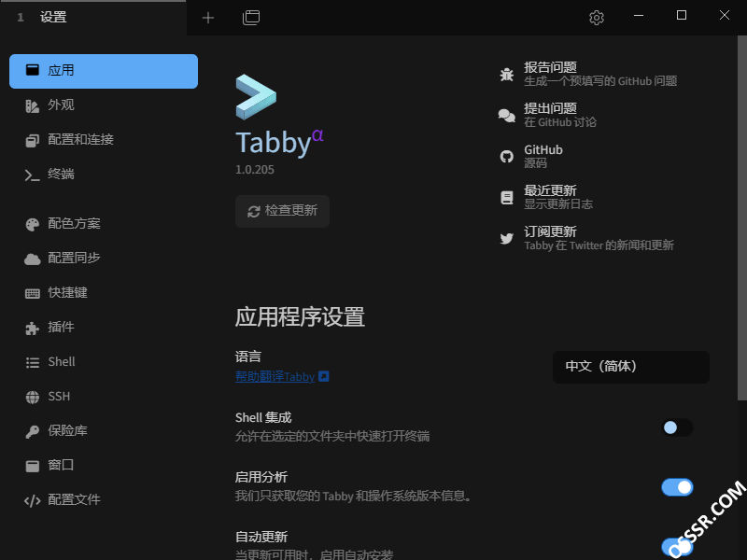The width and height of the screenshot is (747, 560).
Task: Open the 窗口 settings section
Action: pos(104,465)
